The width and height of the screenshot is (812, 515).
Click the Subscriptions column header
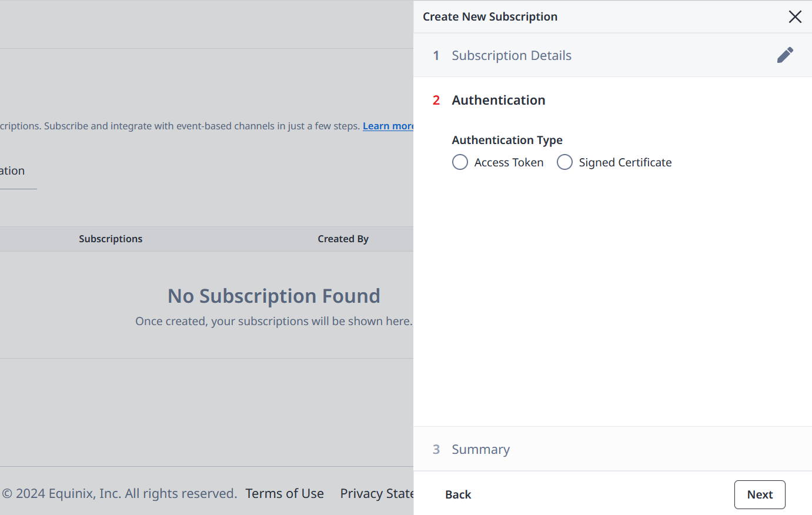[111, 239]
